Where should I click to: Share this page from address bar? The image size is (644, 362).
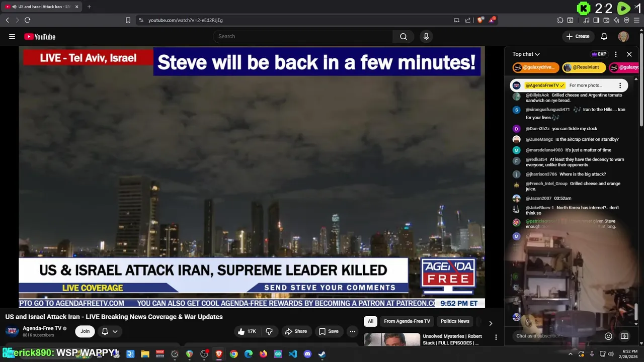tap(468, 20)
